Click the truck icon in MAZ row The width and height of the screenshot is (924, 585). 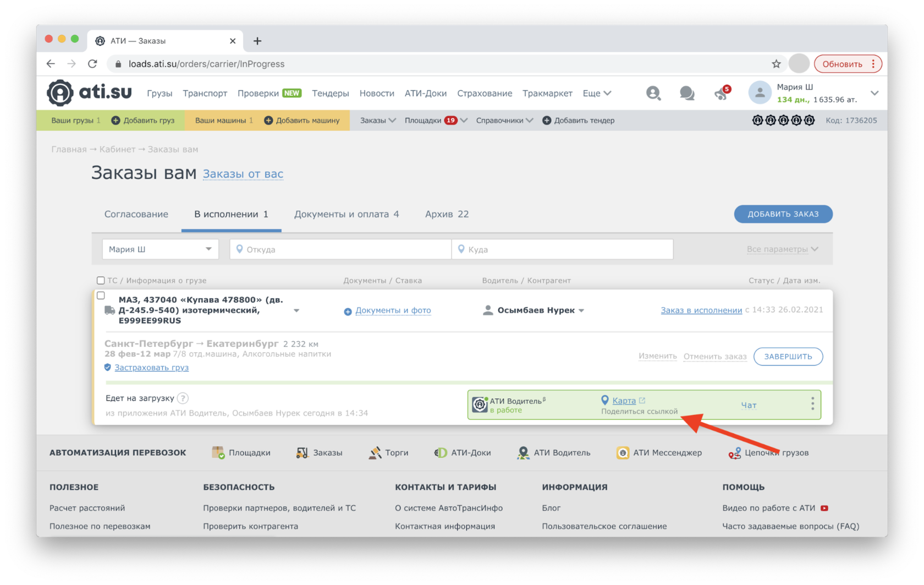tap(109, 310)
